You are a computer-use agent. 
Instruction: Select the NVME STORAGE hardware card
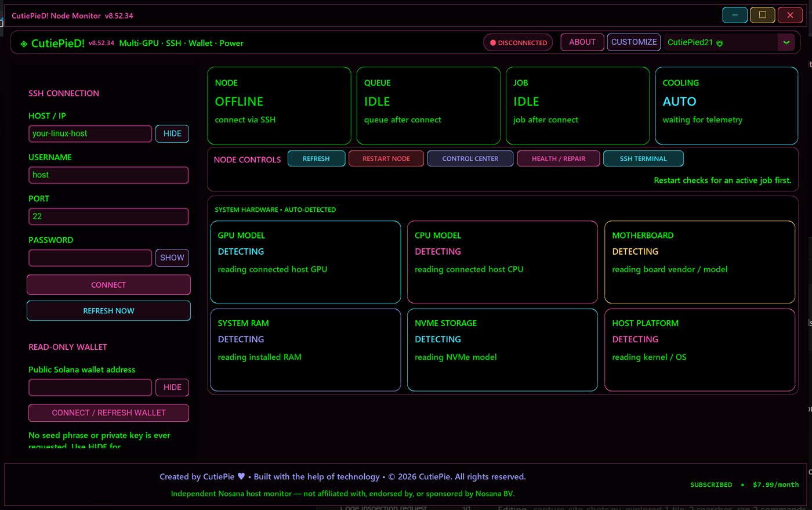click(x=502, y=350)
